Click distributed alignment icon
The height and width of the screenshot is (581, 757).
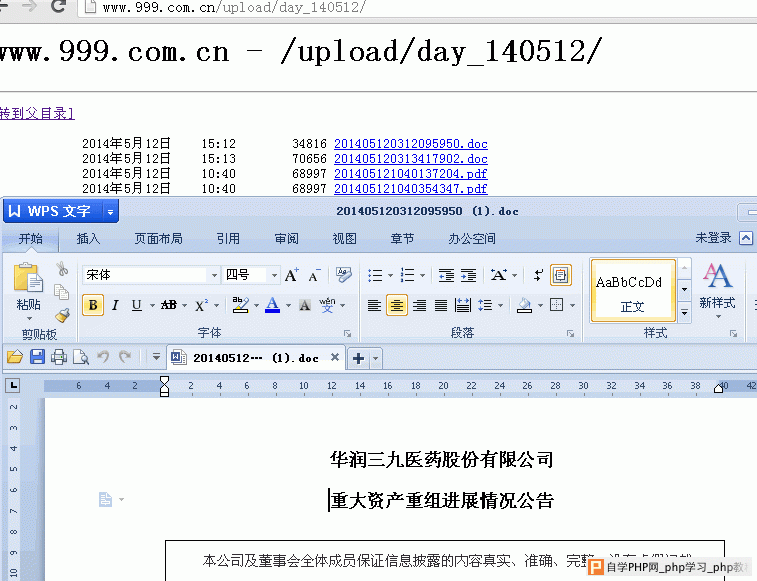463,305
